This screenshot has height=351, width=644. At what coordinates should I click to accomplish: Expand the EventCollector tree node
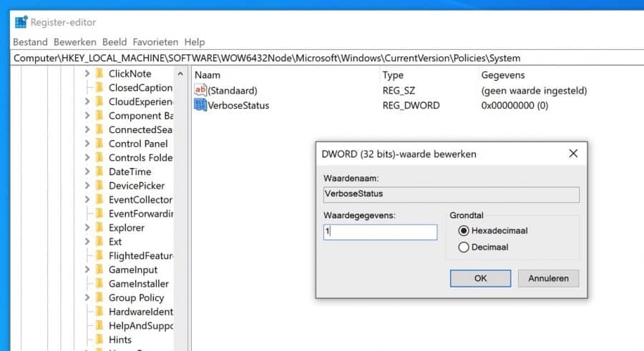point(87,199)
